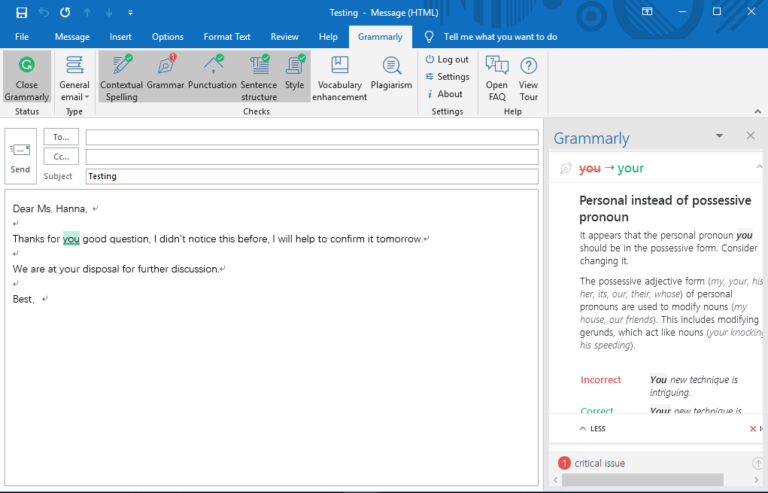
Task: Send the email message
Action: (21, 157)
